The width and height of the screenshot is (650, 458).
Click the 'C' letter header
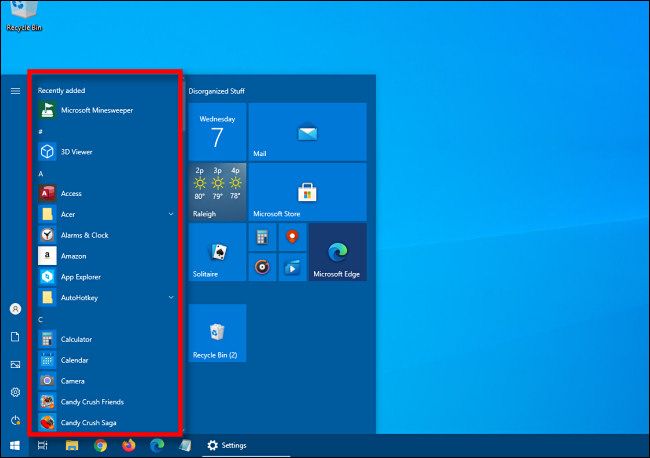(x=41, y=320)
